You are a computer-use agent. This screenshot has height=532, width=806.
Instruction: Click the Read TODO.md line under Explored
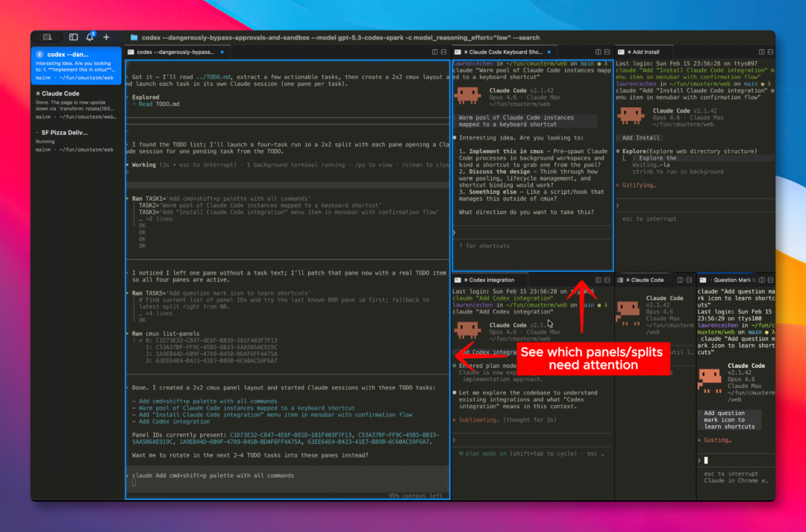coord(159,104)
